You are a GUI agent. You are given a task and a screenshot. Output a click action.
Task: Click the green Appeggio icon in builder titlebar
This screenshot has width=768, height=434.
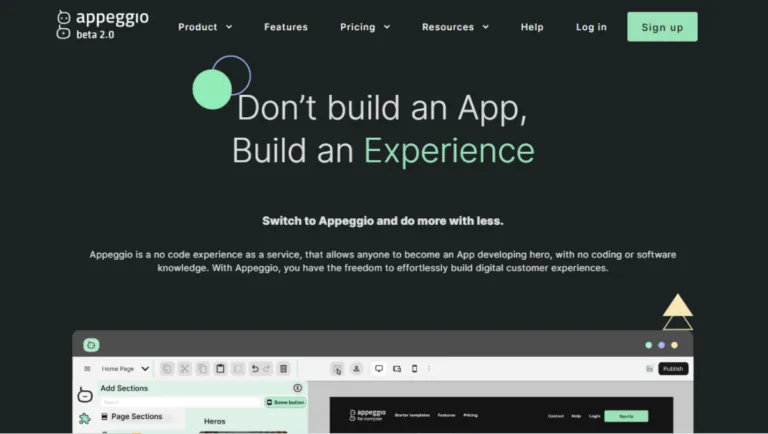coord(91,345)
